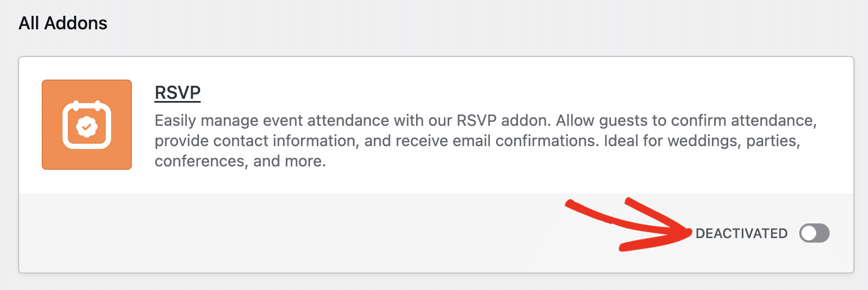The image size is (868, 290).
Task: Click the white calendar outline in thumbnail
Action: pyautogui.click(x=87, y=125)
